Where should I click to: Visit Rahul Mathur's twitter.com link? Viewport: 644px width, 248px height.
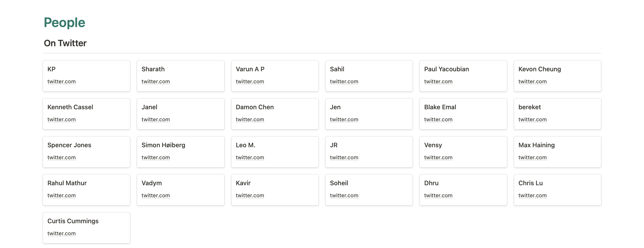point(61,195)
